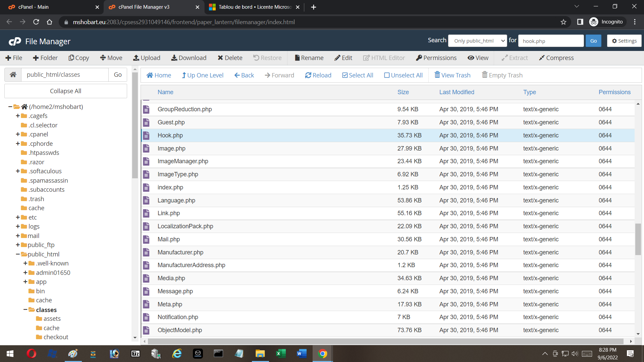This screenshot has height=362, width=644.
Task: Delete the selected file via toolbar
Action: [x=230, y=58]
